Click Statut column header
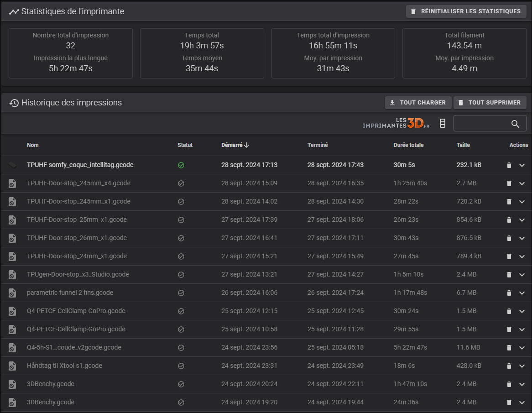Screen dimensions: 532x413 (x=185, y=145)
